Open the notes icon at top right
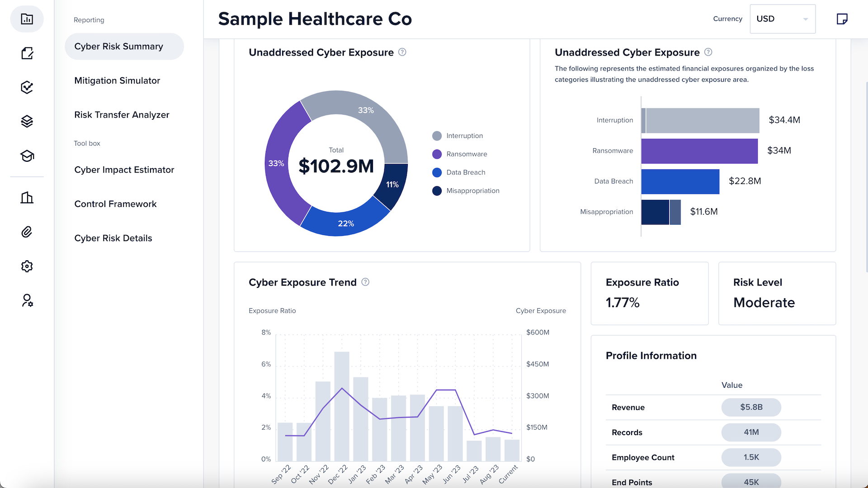The height and width of the screenshot is (488, 868). (842, 19)
